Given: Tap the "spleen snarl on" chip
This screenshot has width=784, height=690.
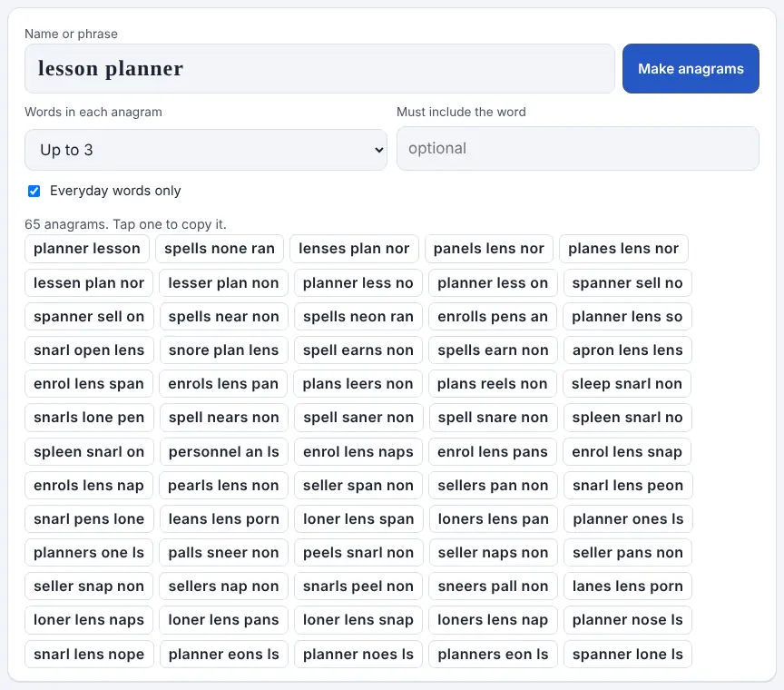Looking at the screenshot, I should click(x=89, y=452).
